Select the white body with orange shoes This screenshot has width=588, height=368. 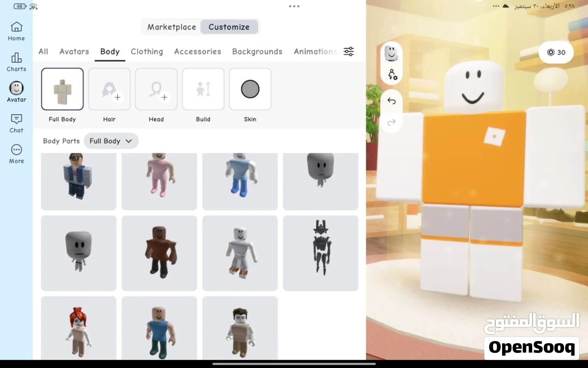240,253
